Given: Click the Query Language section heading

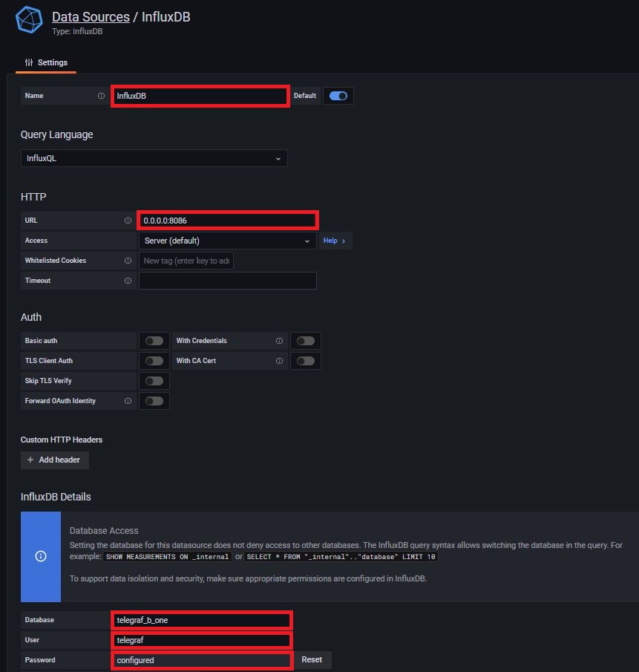Looking at the screenshot, I should [x=57, y=134].
